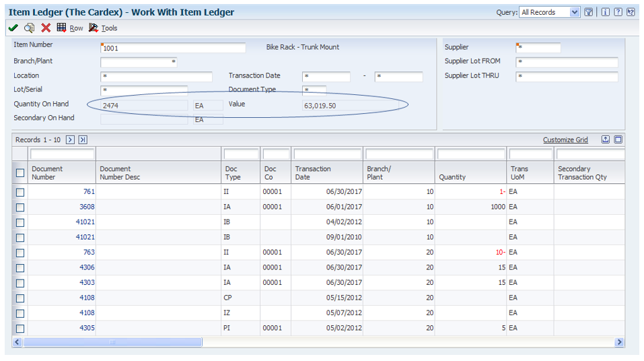Click the grid Transaction Date filter box
This screenshot has height=361, width=644.
click(x=327, y=154)
